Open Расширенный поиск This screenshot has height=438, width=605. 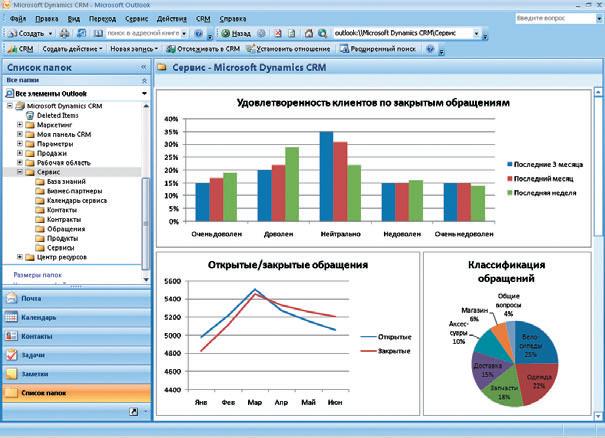[378, 49]
